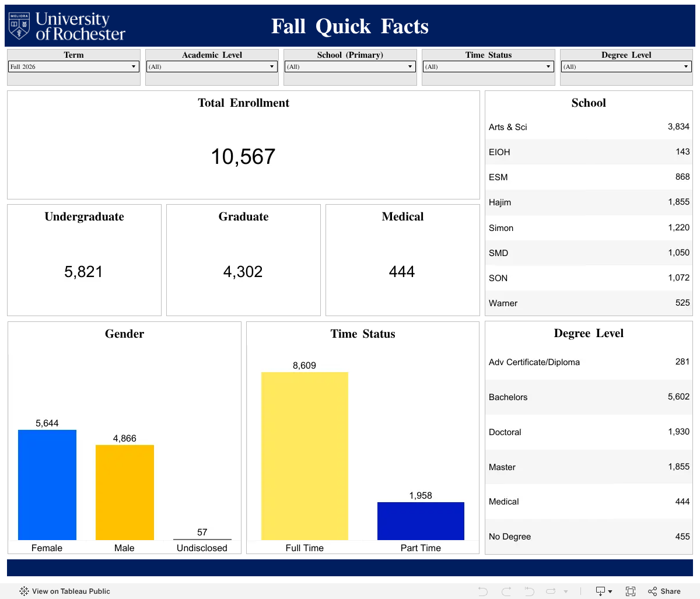This screenshot has height=599, width=700.
Task: Select the SMD school row
Action: coord(589,253)
